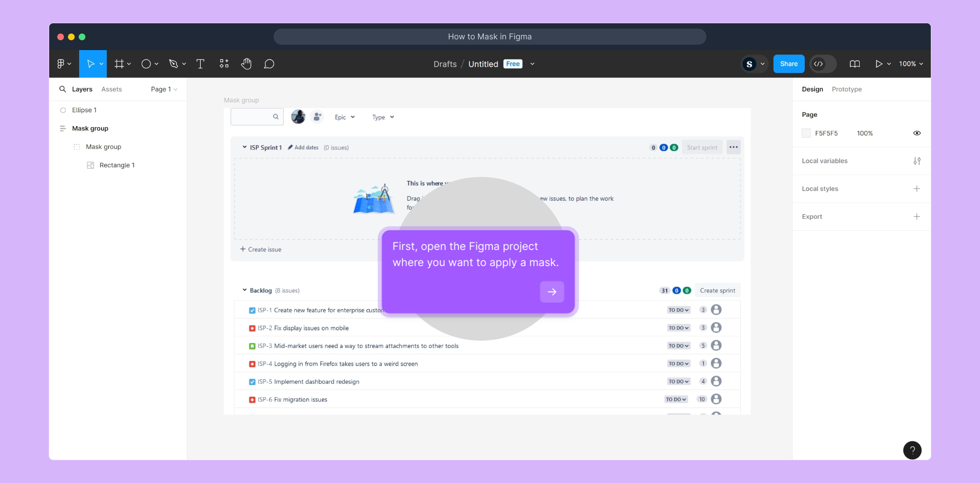Toggle the Dev Mode switch

(x=823, y=64)
